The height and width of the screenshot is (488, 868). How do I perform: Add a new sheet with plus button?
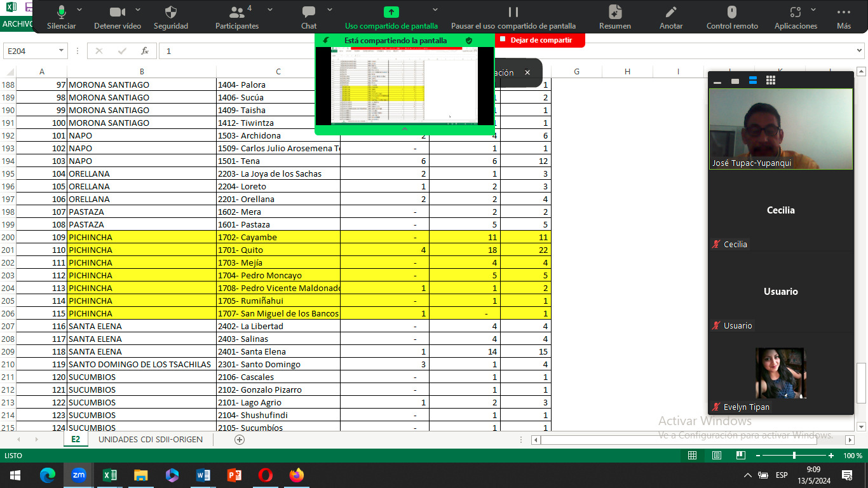(240, 440)
